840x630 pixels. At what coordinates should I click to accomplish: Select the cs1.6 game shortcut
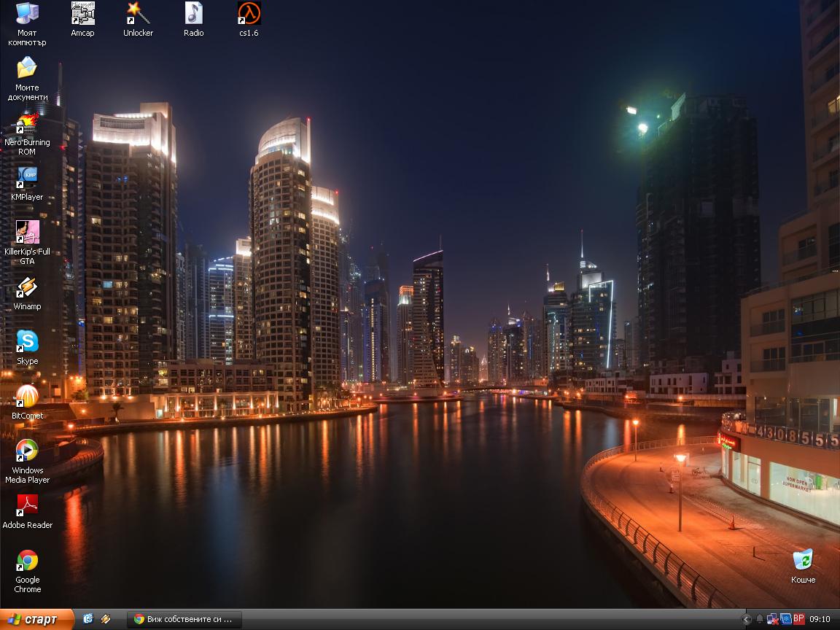click(249, 14)
